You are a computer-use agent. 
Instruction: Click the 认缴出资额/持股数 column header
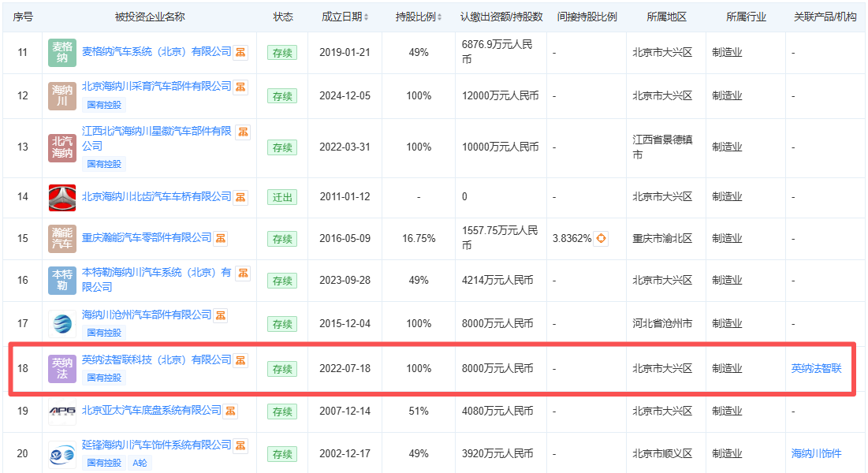pos(501,17)
